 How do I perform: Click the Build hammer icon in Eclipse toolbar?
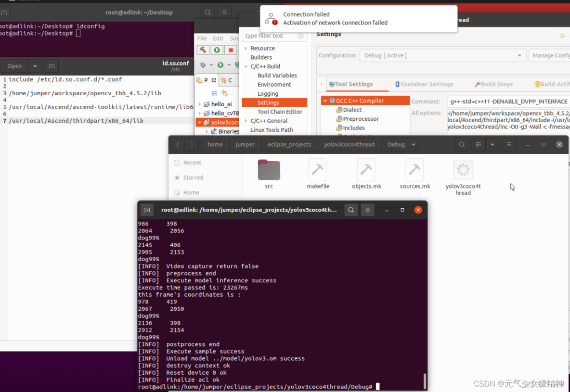tap(202, 50)
